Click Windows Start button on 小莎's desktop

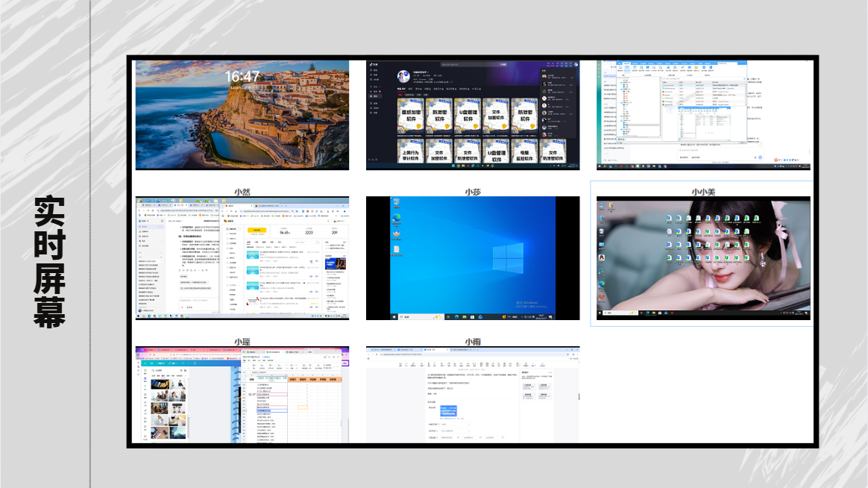(x=394, y=317)
